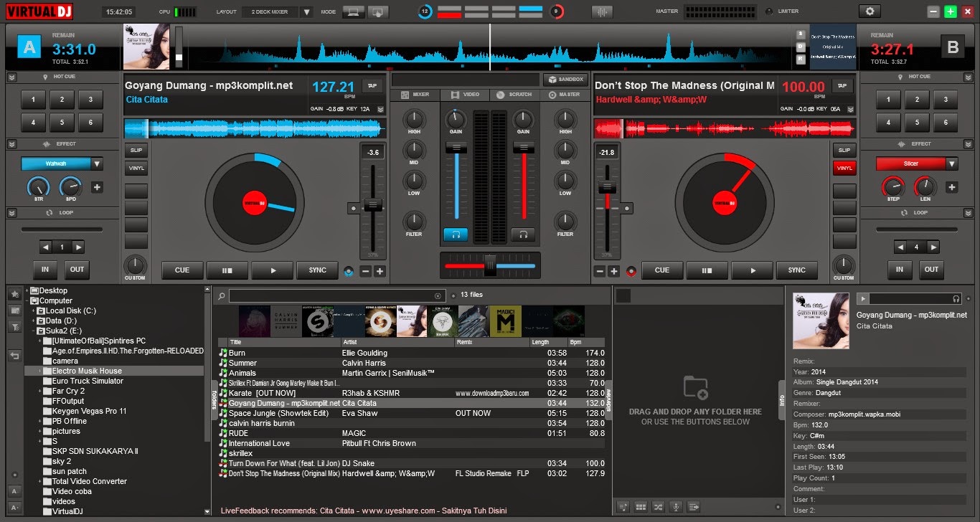Image resolution: width=980 pixels, height=522 pixels.
Task: Click hot cue 3 on deck A
Action: [90, 100]
